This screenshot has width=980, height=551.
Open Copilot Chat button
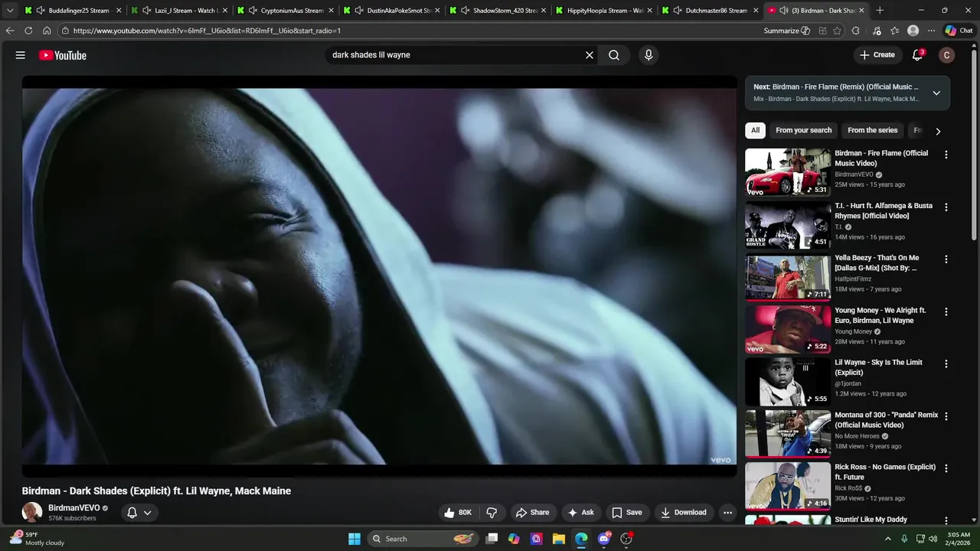point(960,31)
